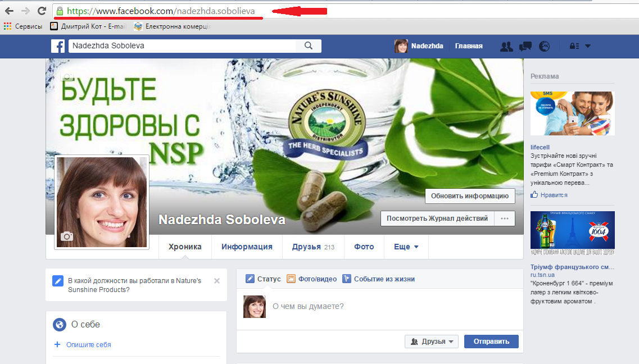
Task: Open the three-dots more options button
Action: (x=505, y=219)
